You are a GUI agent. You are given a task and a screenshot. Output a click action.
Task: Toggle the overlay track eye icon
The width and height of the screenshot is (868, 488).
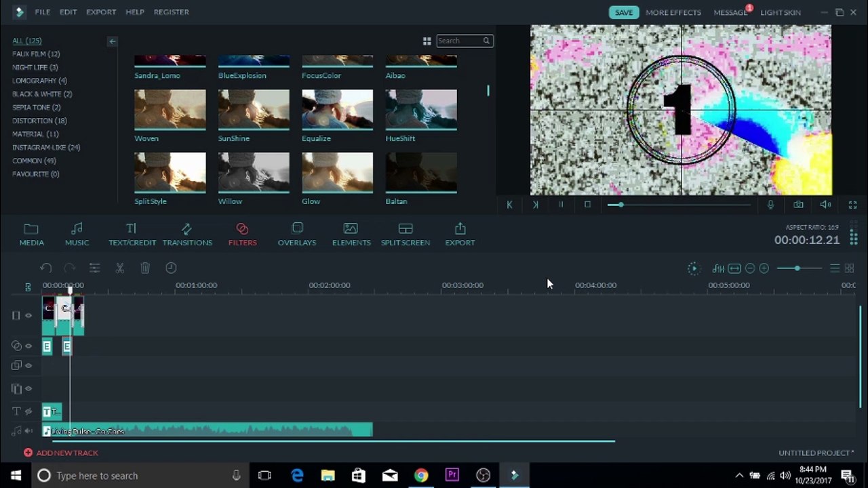(28, 366)
